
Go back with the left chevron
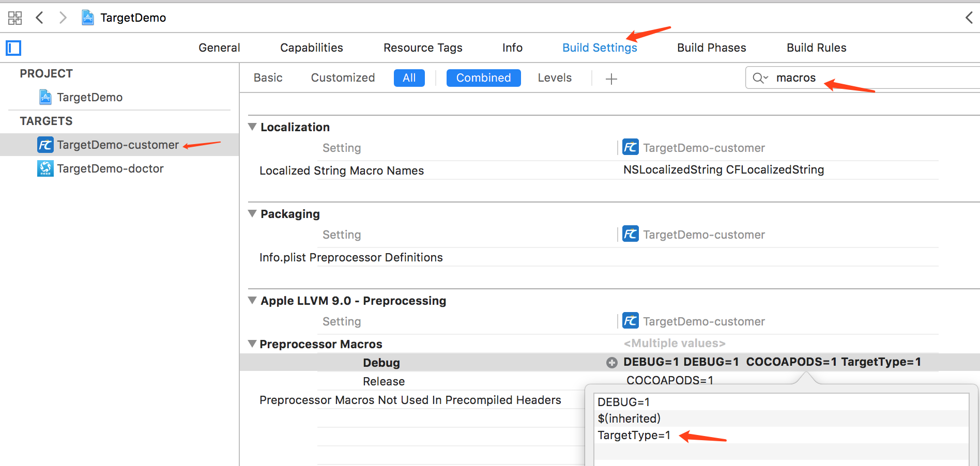click(39, 18)
